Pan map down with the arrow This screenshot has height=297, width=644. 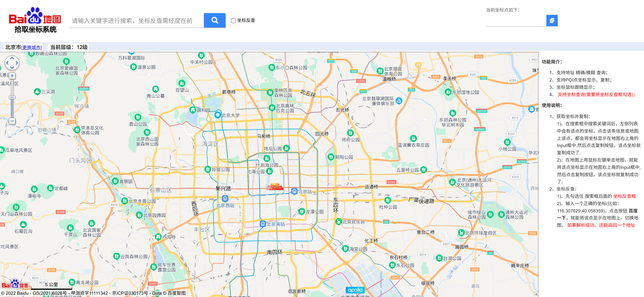(12, 67)
